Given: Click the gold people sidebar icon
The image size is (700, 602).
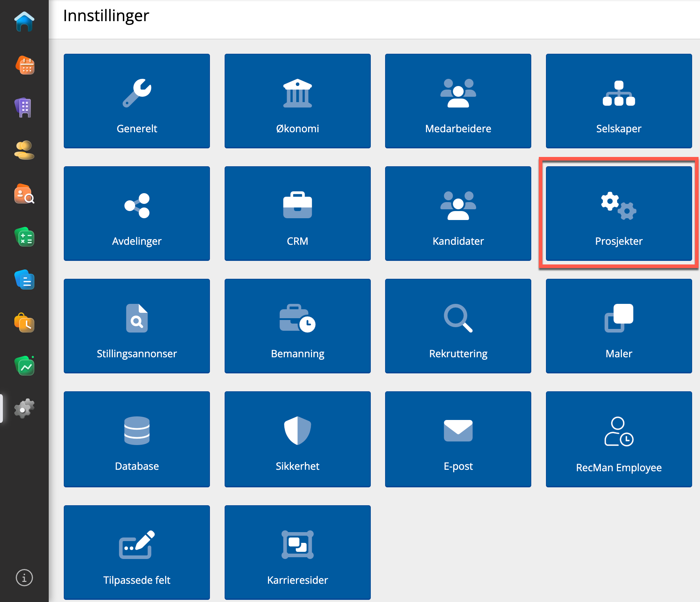Looking at the screenshot, I should point(24,150).
